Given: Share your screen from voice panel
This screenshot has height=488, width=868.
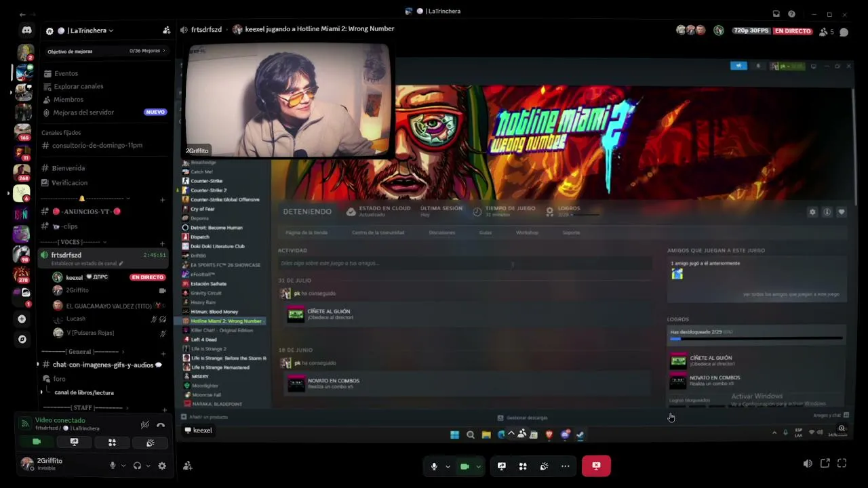Looking at the screenshot, I should pos(74,443).
